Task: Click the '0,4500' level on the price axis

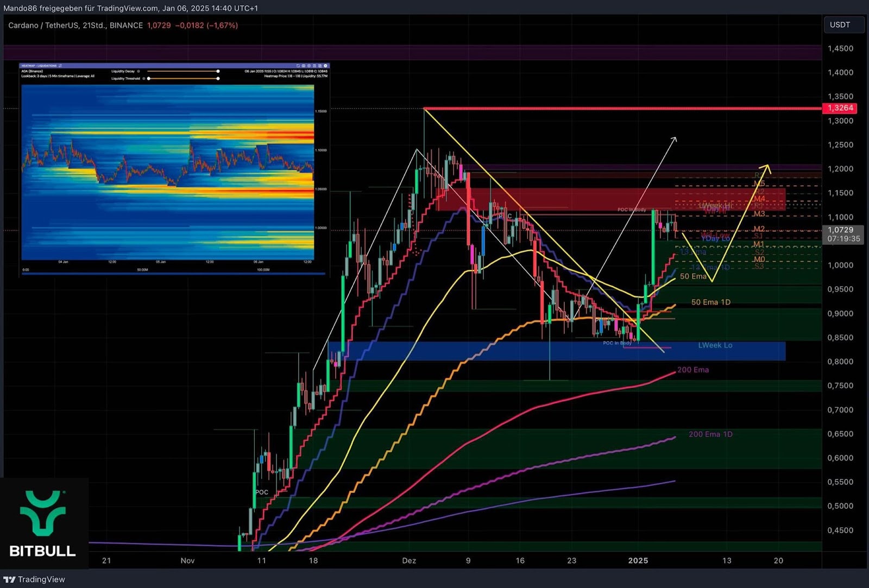Action: (840, 530)
